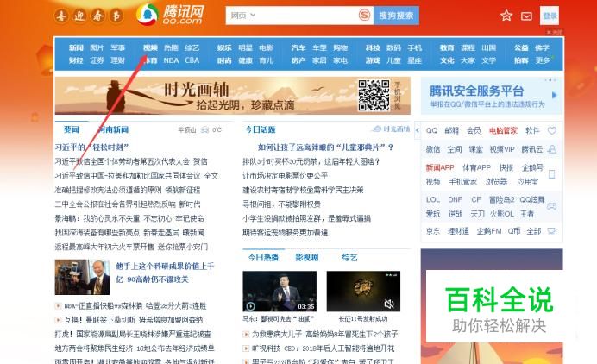Click the Tencent penguin logo
Screen dimensions: 597x364
click(x=147, y=15)
